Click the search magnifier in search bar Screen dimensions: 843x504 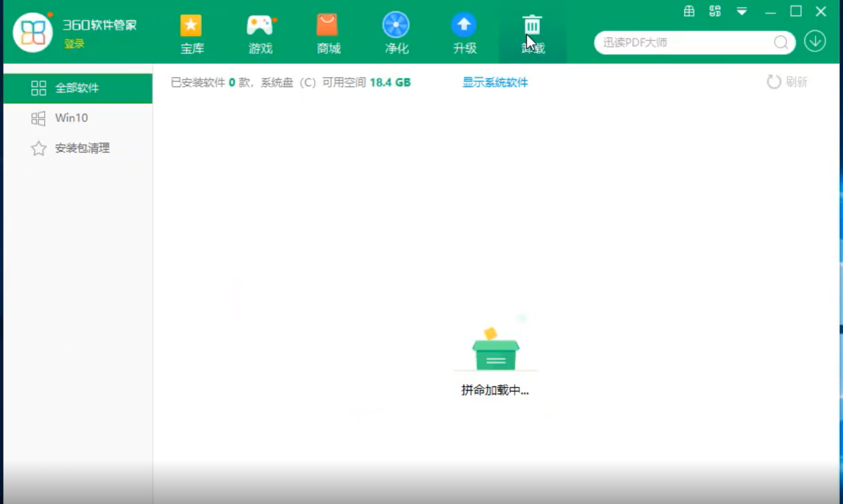click(782, 43)
